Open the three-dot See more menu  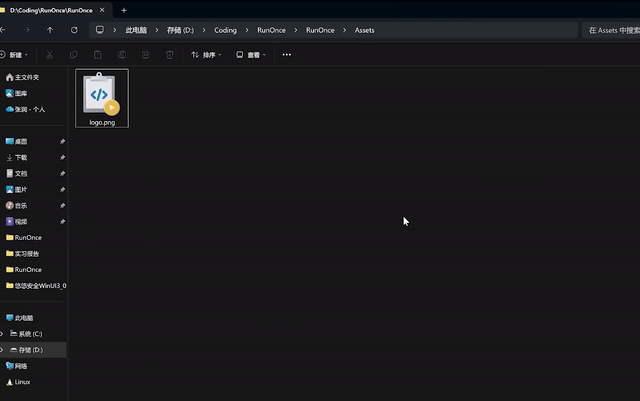(x=287, y=55)
